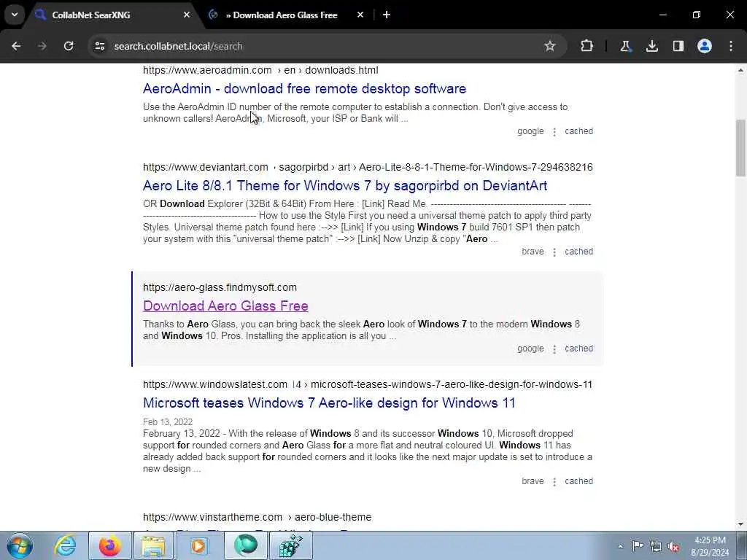The height and width of the screenshot is (560, 747).
Task: Expand options dots for Microsoft teases result
Action: tap(554, 482)
